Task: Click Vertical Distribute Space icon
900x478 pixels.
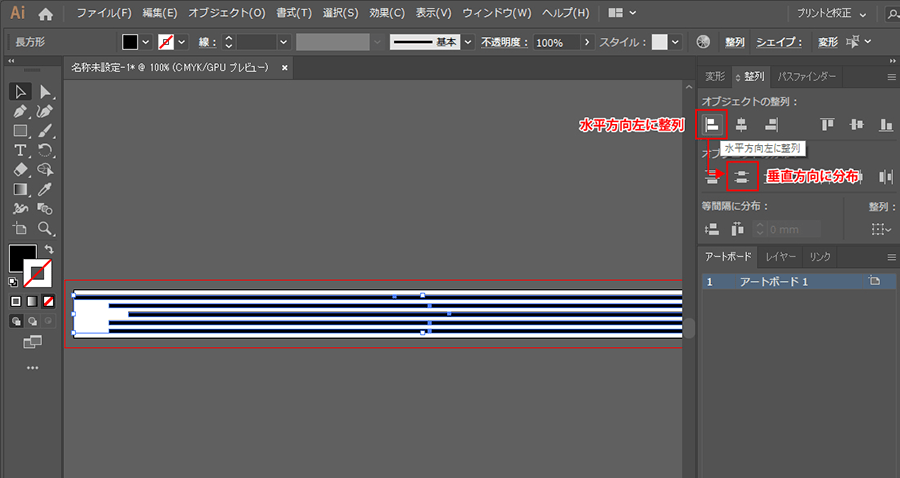Action: click(x=712, y=230)
